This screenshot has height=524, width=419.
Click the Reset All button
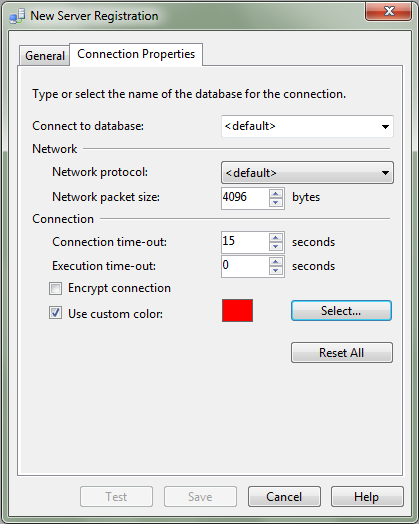click(x=341, y=352)
